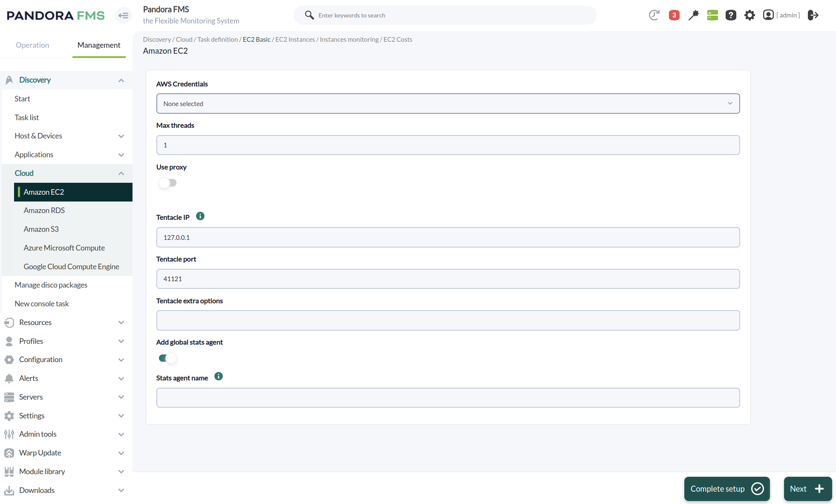836x504 pixels.
Task: Click the pin tool icon in header
Action: [x=693, y=15]
